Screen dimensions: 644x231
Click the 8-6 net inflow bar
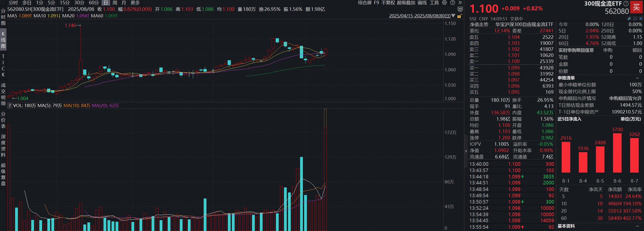click(x=617, y=153)
